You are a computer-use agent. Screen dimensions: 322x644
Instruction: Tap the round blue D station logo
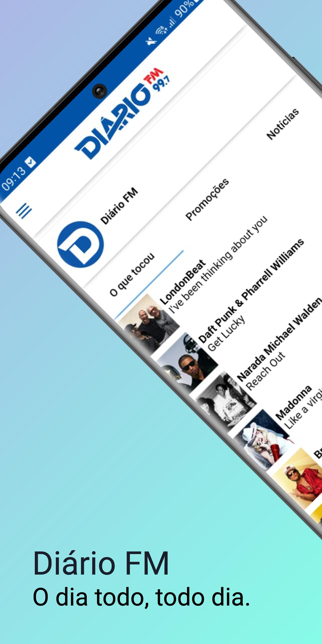click(80, 244)
